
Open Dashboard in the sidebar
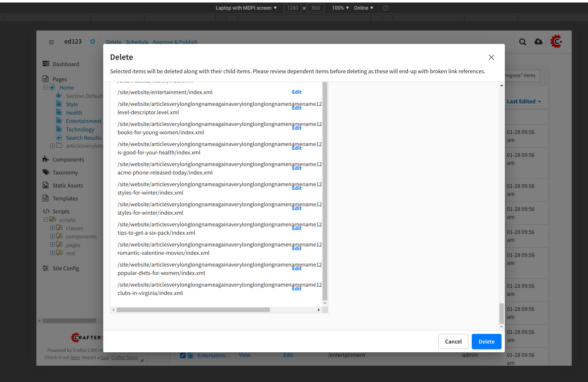tap(66, 64)
